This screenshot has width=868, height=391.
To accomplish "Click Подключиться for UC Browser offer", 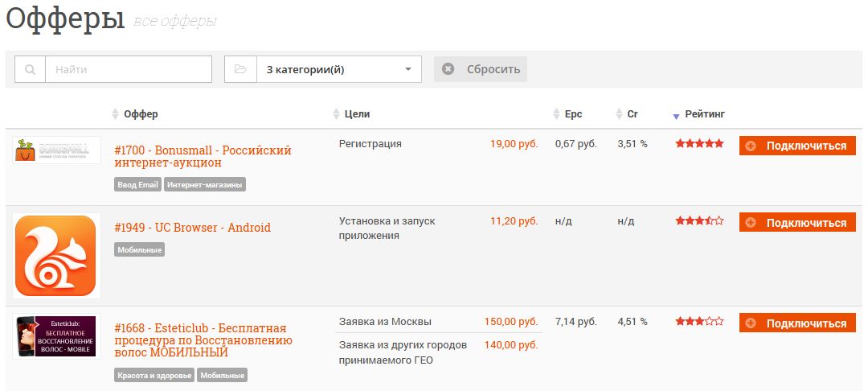I will pyautogui.click(x=798, y=223).
